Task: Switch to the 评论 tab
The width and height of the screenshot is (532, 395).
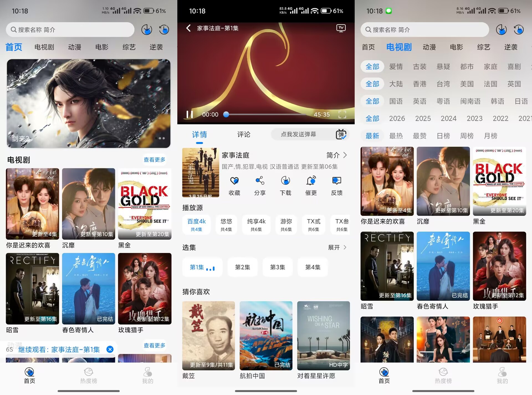Action: tap(244, 135)
